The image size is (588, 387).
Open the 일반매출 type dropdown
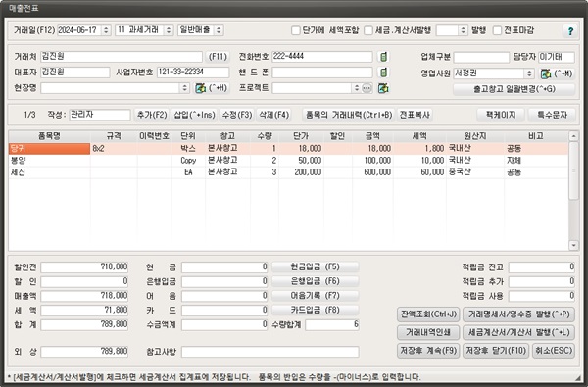tap(219, 30)
